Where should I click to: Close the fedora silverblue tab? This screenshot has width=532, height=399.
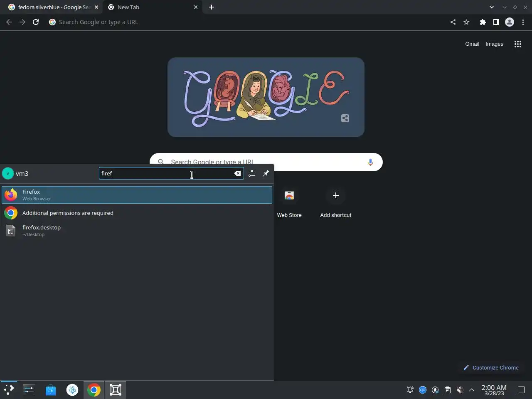[x=96, y=7]
